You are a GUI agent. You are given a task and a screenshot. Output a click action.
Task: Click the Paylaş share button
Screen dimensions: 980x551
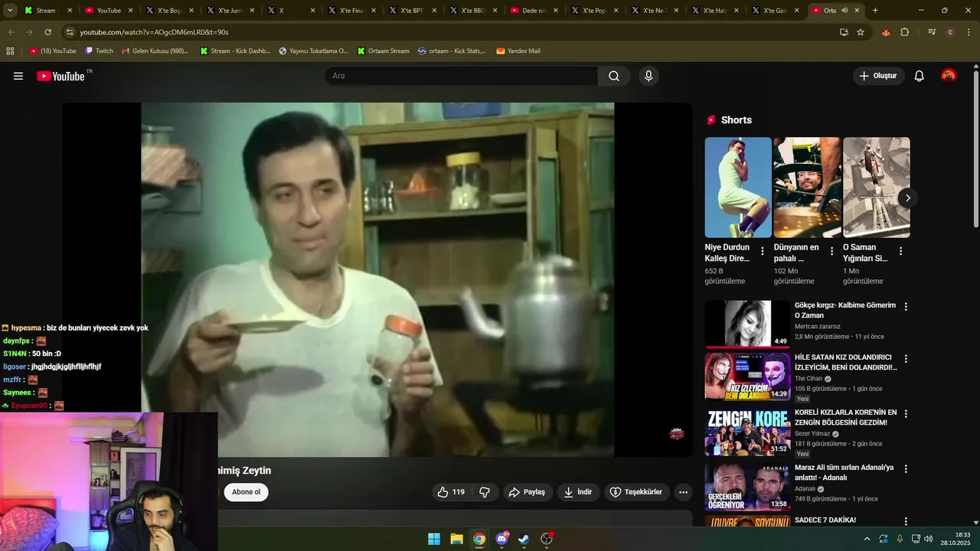[x=528, y=492]
